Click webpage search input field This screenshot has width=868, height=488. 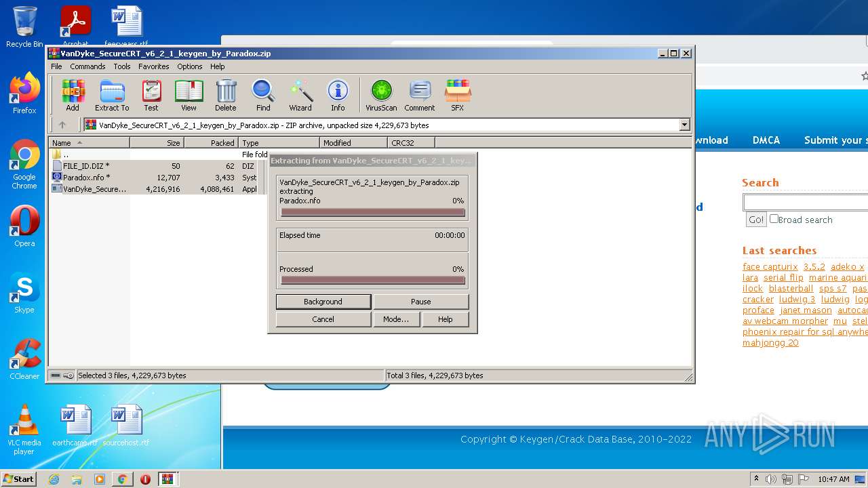click(806, 203)
